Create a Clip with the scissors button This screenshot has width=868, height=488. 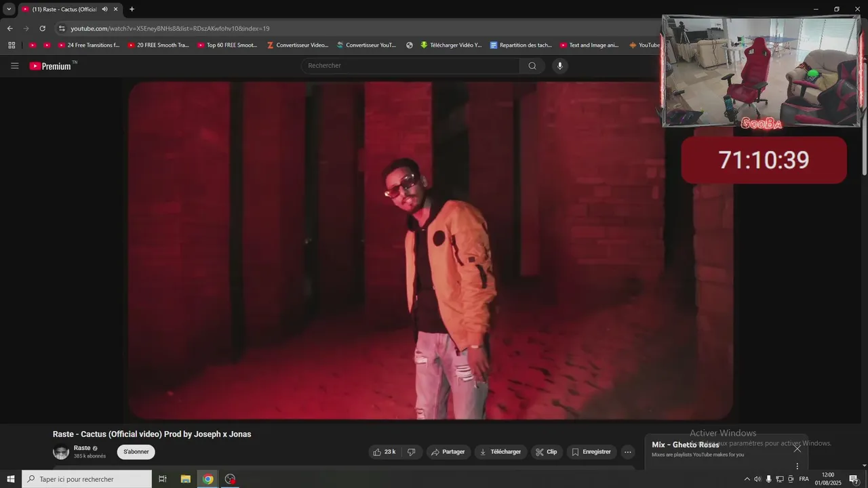[547, 452]
